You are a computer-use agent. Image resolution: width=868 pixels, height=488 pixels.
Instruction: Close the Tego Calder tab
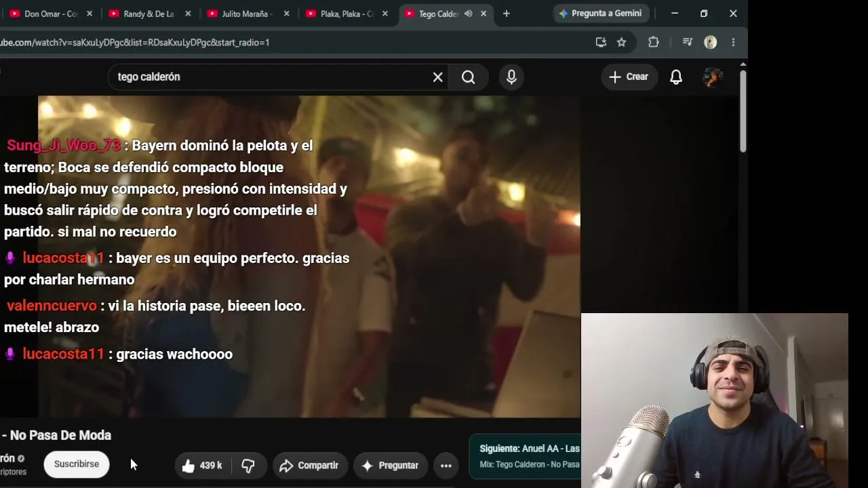[484, 14]
